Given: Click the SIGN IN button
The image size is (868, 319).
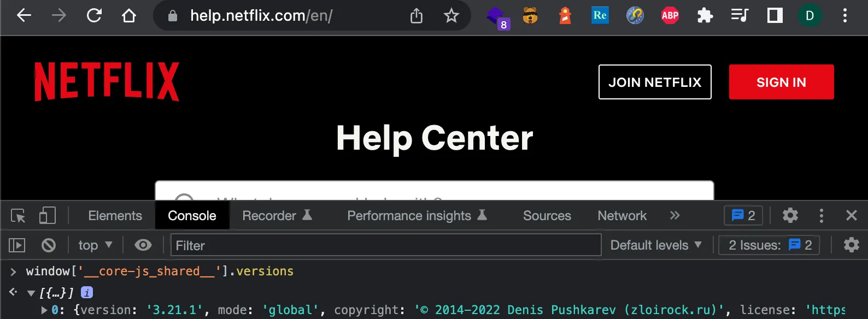Looking at the screenshot, I should 781,82.
